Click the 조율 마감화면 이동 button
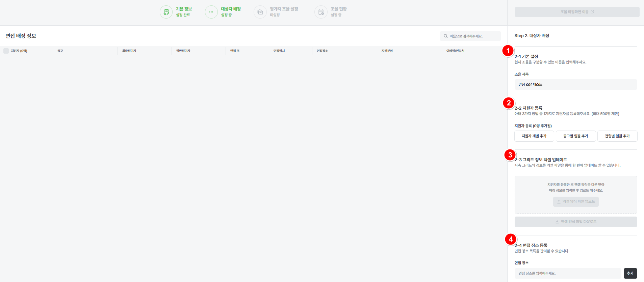The image size is (644, 282). point(577,12)
